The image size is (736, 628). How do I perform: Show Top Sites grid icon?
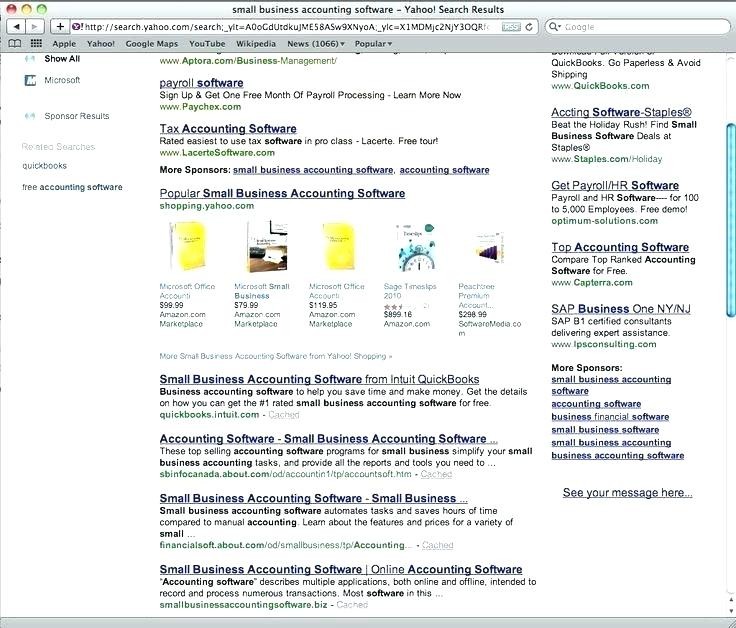pos(36,44)
